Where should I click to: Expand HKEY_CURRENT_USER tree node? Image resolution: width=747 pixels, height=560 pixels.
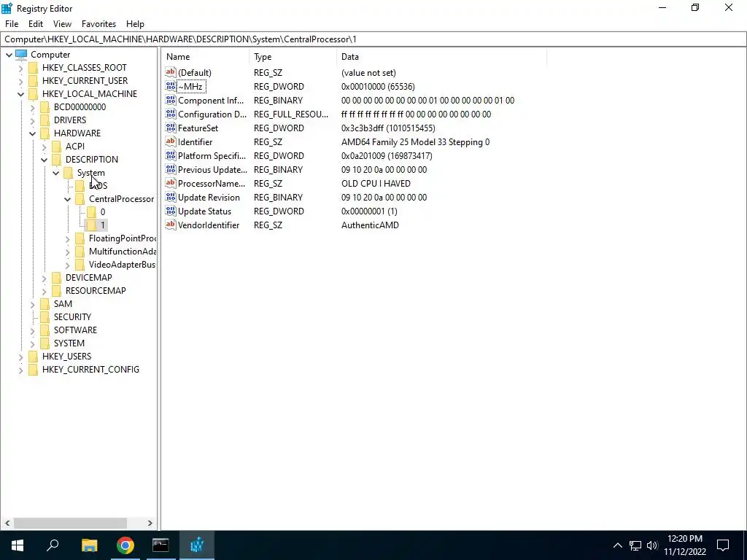[20, 81]
